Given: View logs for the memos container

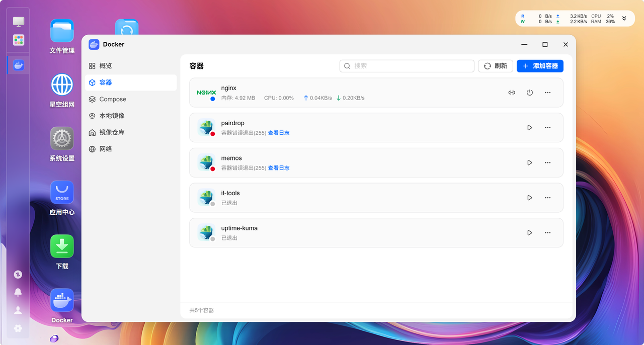Looking at the screenshot, I should pos(279,168).
